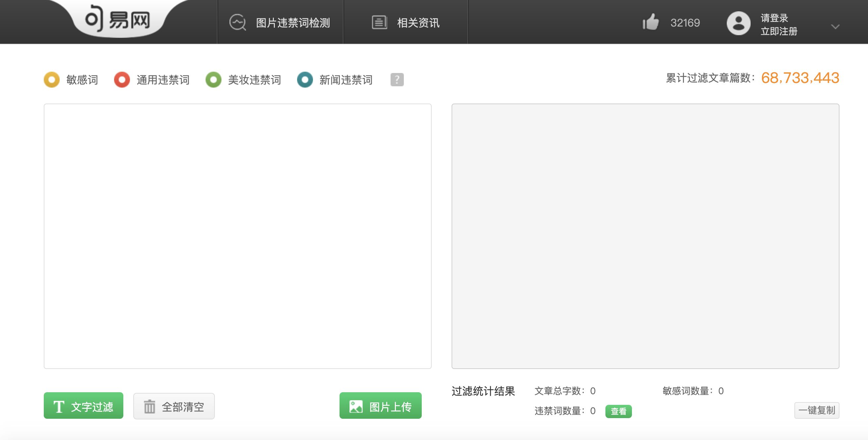Toggle the 美妆违禁词 filter
Image resolution: width=868 pixels, height=440 pixels.
point(214,80)
